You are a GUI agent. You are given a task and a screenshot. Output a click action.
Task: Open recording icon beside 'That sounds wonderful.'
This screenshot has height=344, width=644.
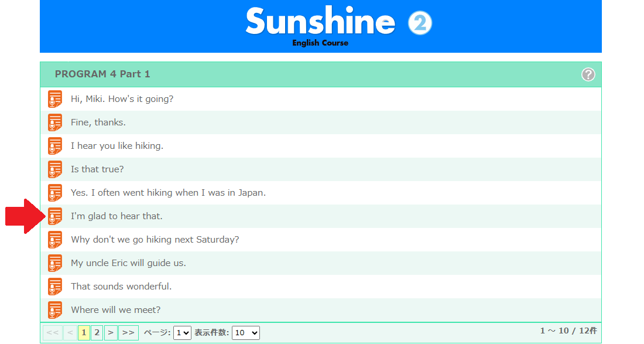[55, 287]
